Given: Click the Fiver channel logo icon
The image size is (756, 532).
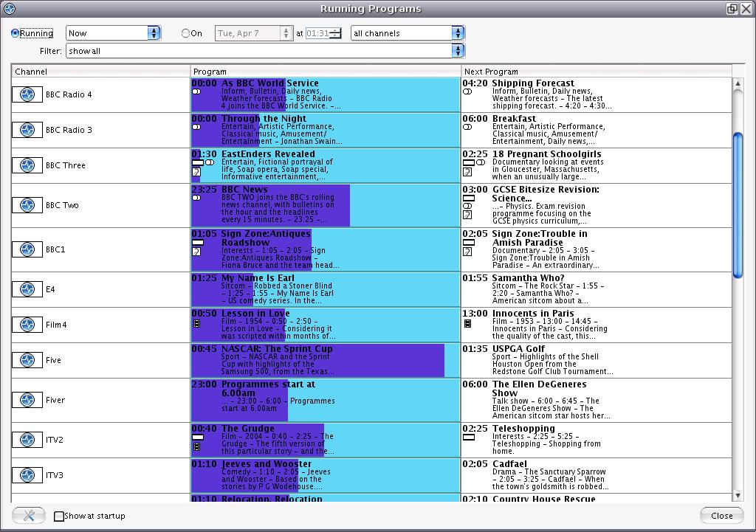Looking at the screenshot, I should pyautogui.click(x=27, y=400).
